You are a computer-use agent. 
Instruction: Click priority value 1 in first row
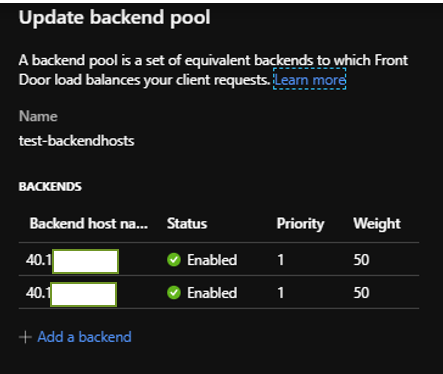pos(280,260)
